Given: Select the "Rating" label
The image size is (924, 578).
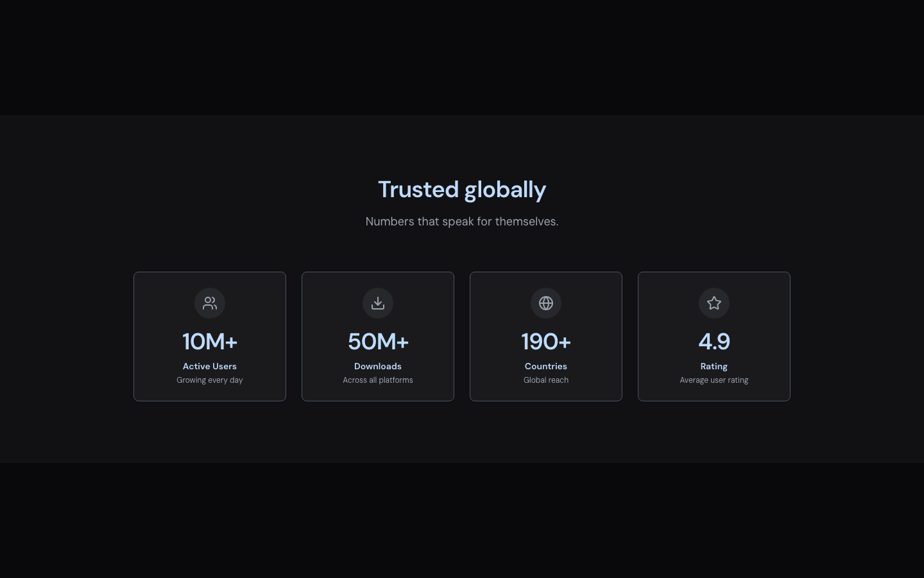Looking at the screenshot, I should pyautogui.click(x=714, y=366).
